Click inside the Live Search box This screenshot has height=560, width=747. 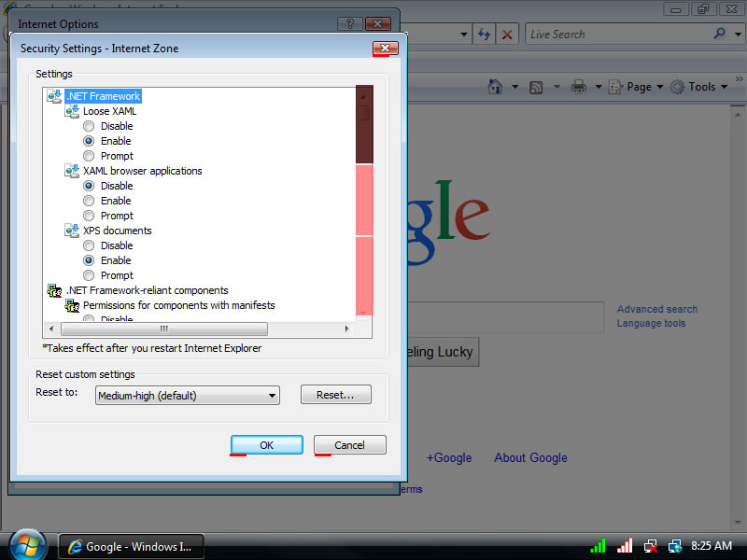616,35
